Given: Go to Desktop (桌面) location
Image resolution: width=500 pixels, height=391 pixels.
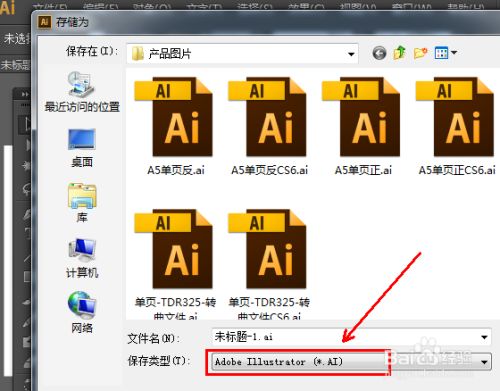Looking at the screenshot, I should click(x=82, y=148).
